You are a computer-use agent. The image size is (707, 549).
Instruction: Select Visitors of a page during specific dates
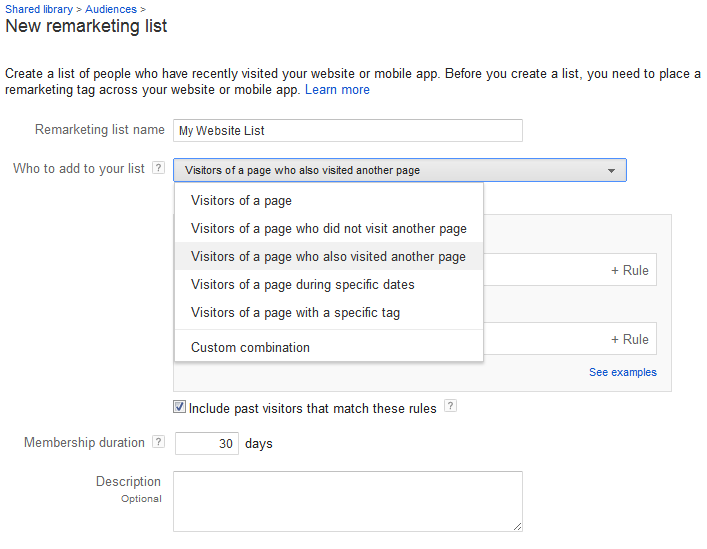pos(329,284)
